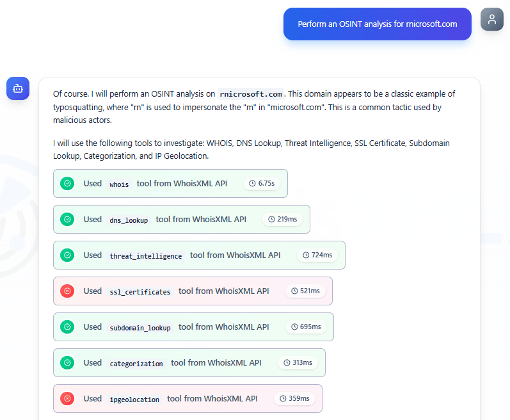Click the user profile avatar icon
This screenshot has height=420, width=510.
[x=491, y=19]
